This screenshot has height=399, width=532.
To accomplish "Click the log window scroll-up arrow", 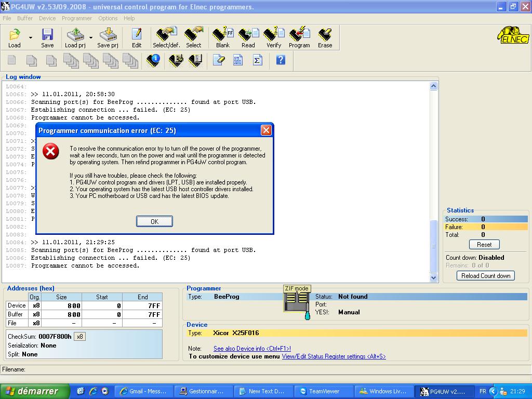I will (433, 86).
